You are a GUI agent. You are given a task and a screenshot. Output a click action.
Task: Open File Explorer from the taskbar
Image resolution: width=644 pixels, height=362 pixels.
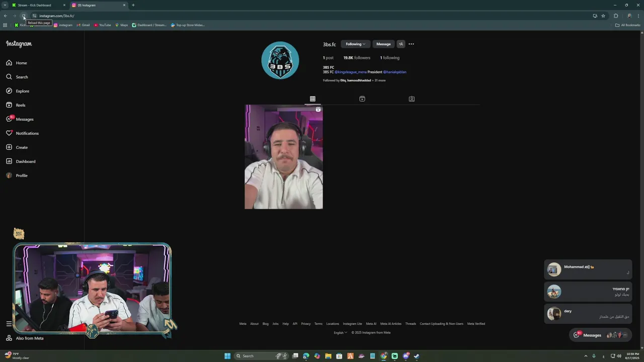pos(328,356)
